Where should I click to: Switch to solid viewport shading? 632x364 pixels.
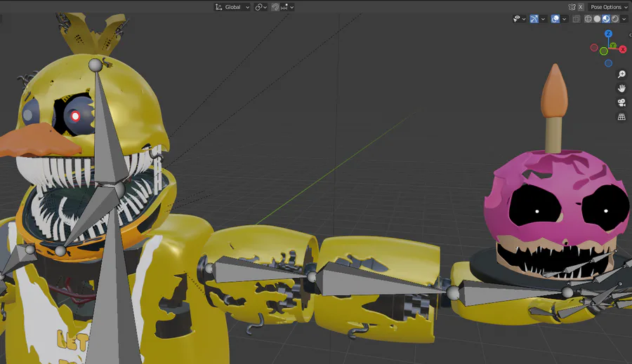pos(597,19)
